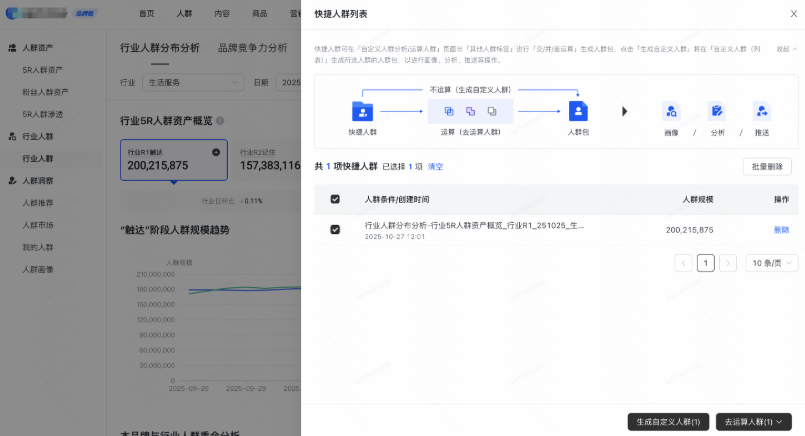
Task: Click the purple union operation icon
Action: coord(470,111)
